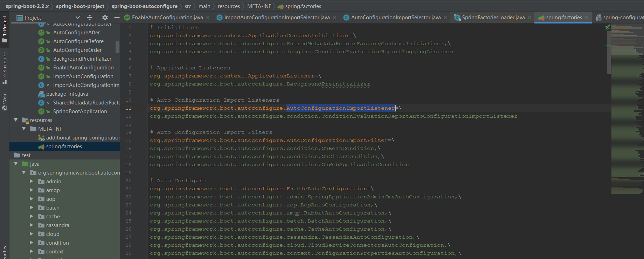Click src breadcrumb item

(x=188, y=6)
